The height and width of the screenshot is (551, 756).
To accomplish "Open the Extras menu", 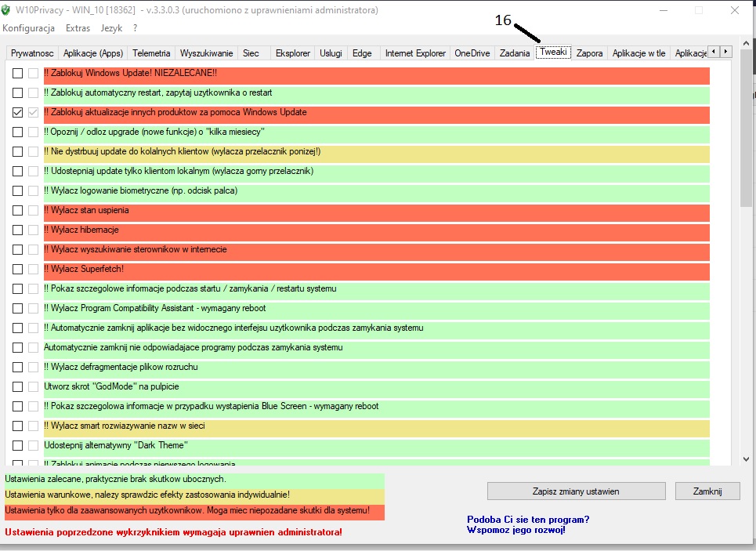I will click(78, 28).
